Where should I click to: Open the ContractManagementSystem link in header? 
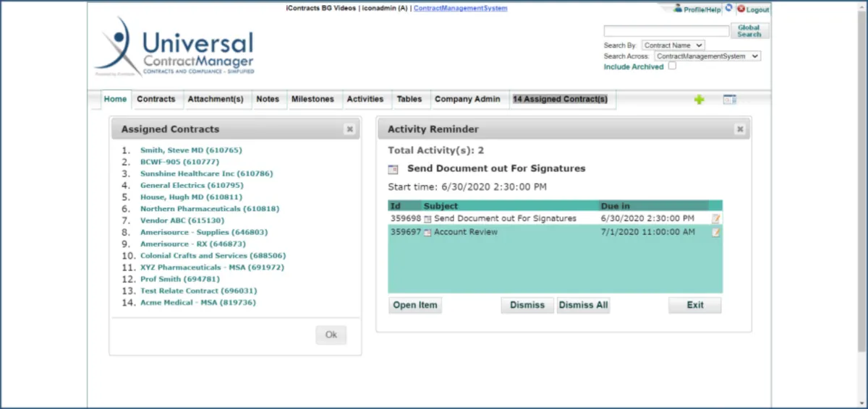tap(461, 8)
